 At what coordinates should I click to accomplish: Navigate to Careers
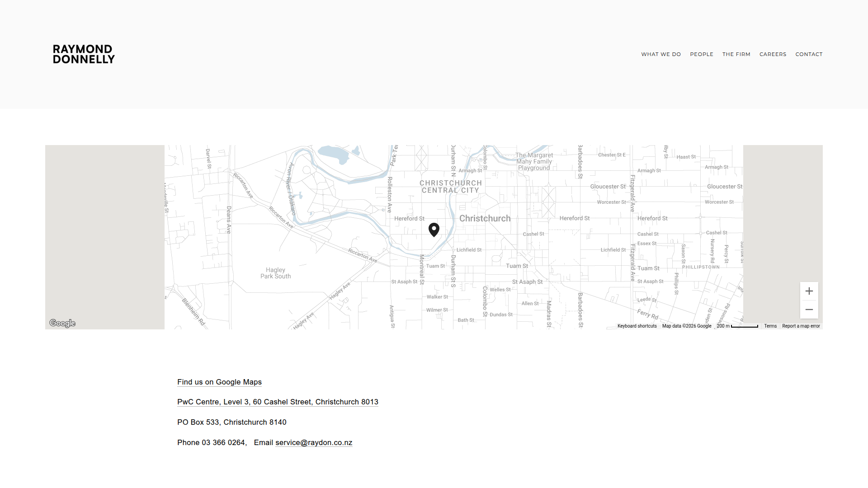773,54
